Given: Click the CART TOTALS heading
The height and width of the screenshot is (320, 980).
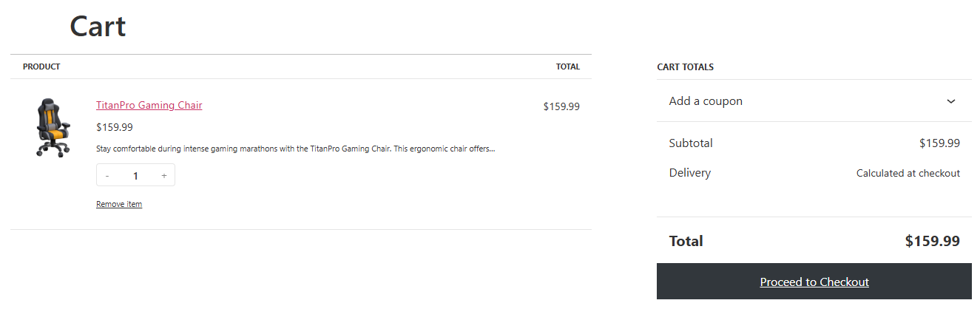Looking at the screenshot, I should pos(686,67).
